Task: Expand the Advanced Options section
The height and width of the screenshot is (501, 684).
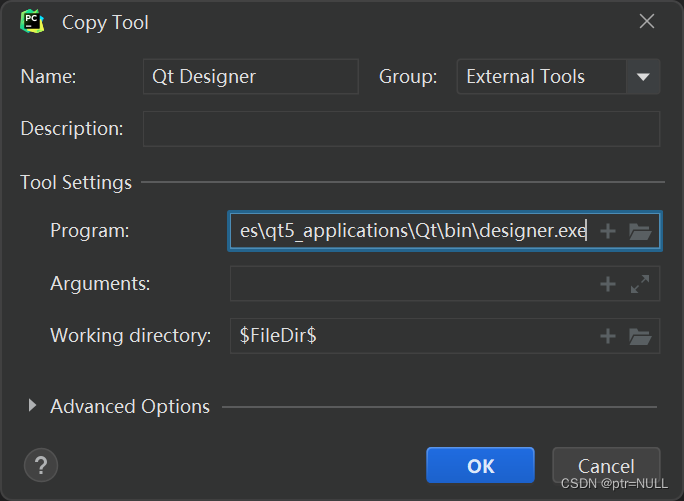Action: coord(32,405)
